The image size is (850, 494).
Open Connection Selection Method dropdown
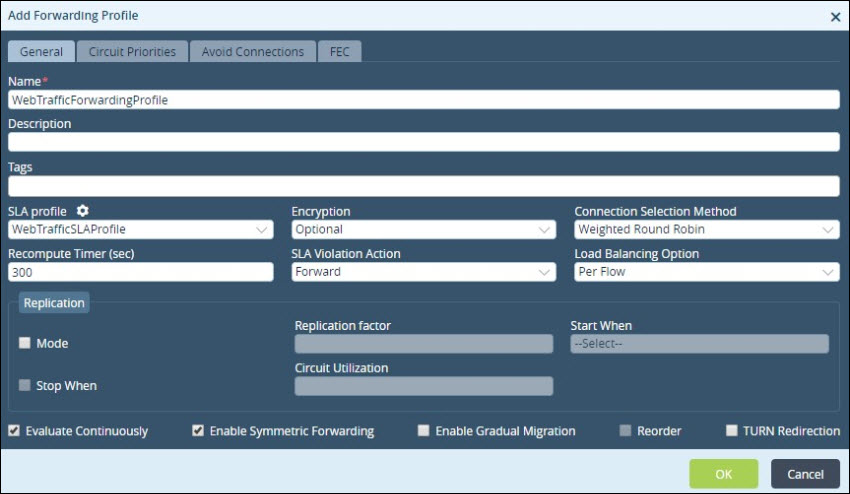pyautogui.click(x=707, y=229)
